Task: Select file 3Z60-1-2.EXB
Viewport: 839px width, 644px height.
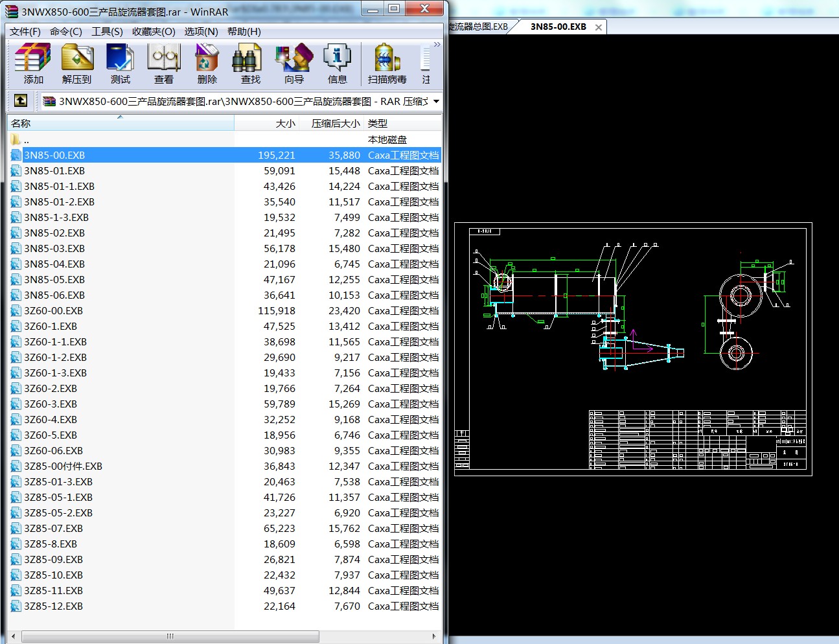Action: (225, 357)
